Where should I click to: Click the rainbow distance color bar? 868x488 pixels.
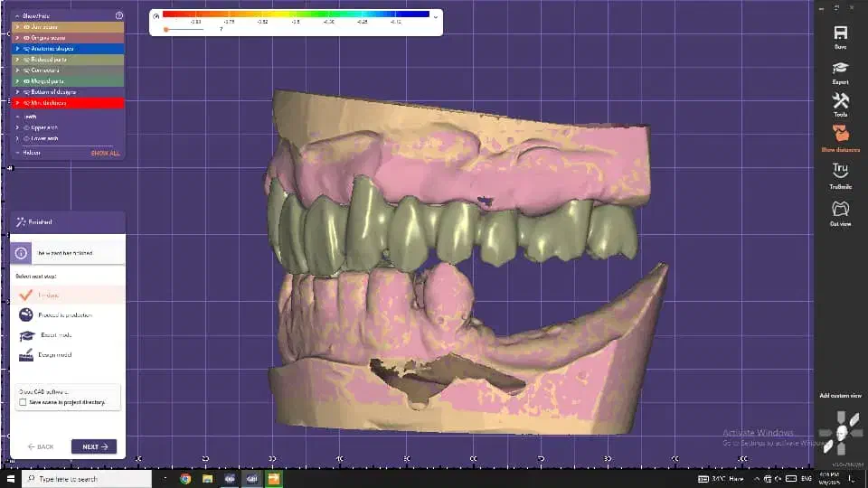tap(297, 14)
